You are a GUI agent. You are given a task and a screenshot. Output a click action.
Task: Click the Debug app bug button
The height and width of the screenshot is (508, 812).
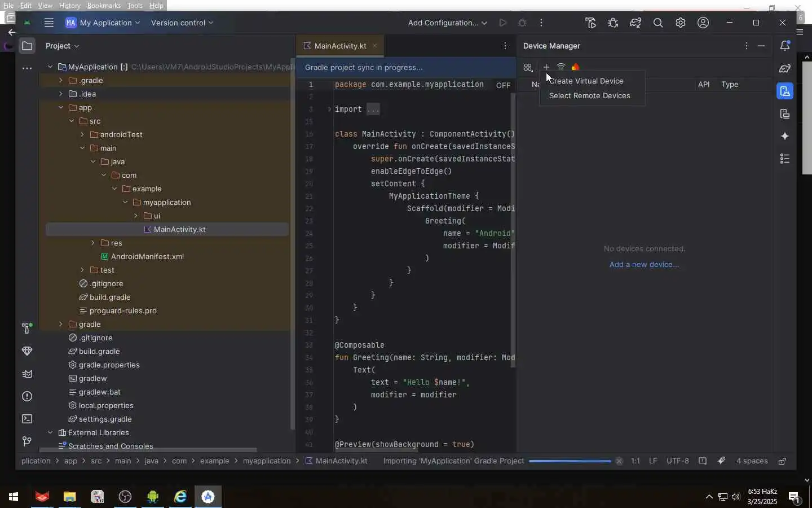[522, 23]
